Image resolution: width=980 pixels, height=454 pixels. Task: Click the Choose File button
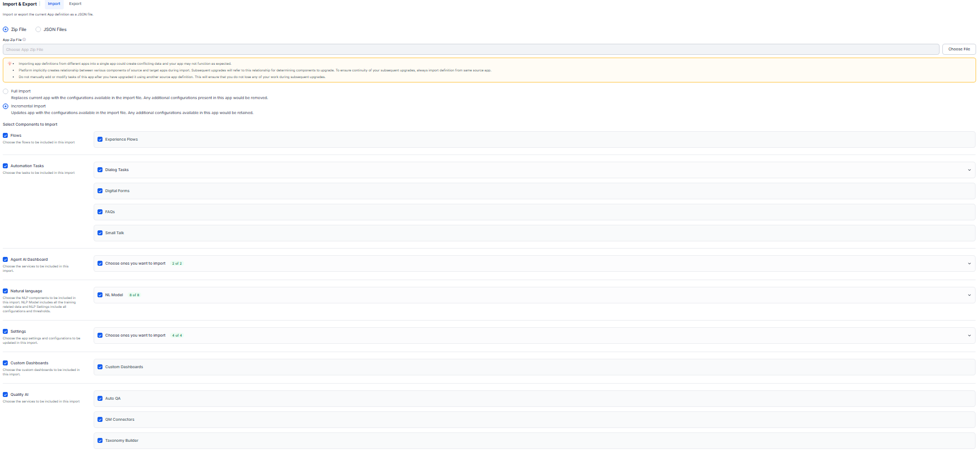point(958,49)
